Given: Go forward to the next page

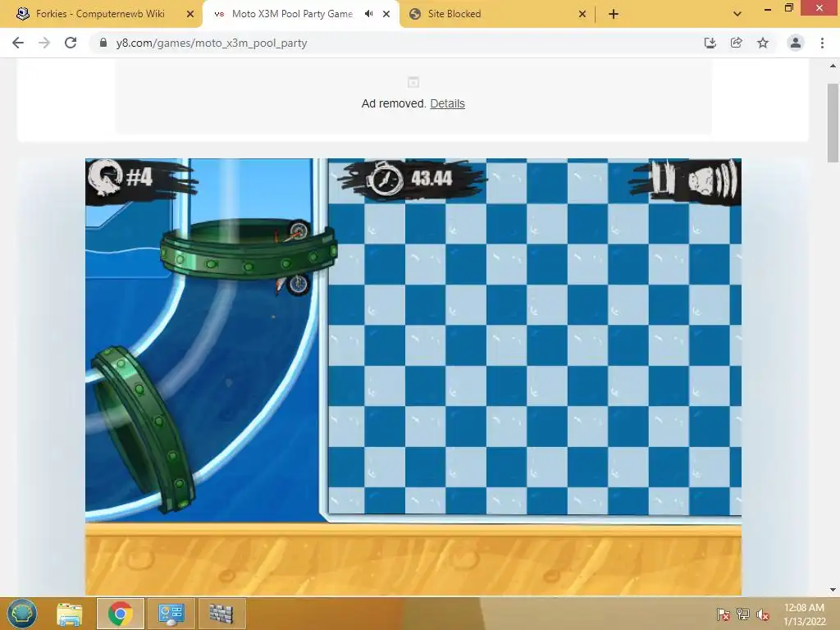Looking at the screenshot, I should click(44, 43).
